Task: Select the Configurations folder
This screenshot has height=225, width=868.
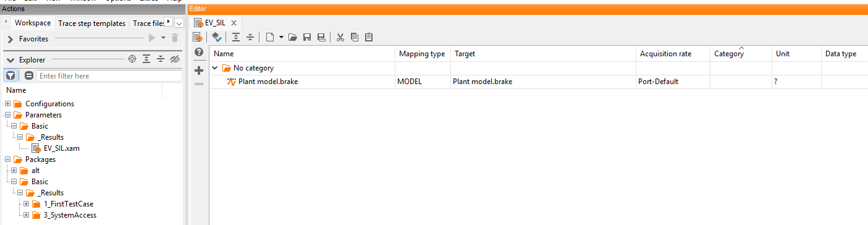Action: click(49, 104)
